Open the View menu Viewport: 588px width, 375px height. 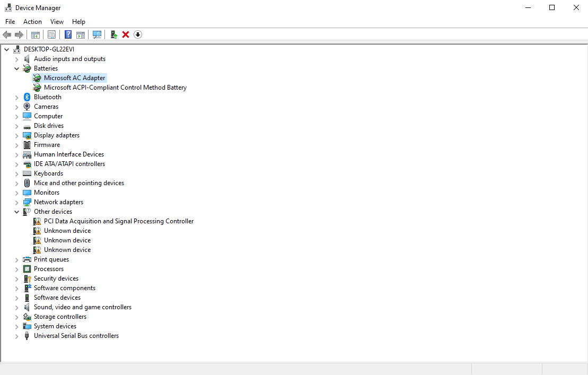tap(57, 22)
